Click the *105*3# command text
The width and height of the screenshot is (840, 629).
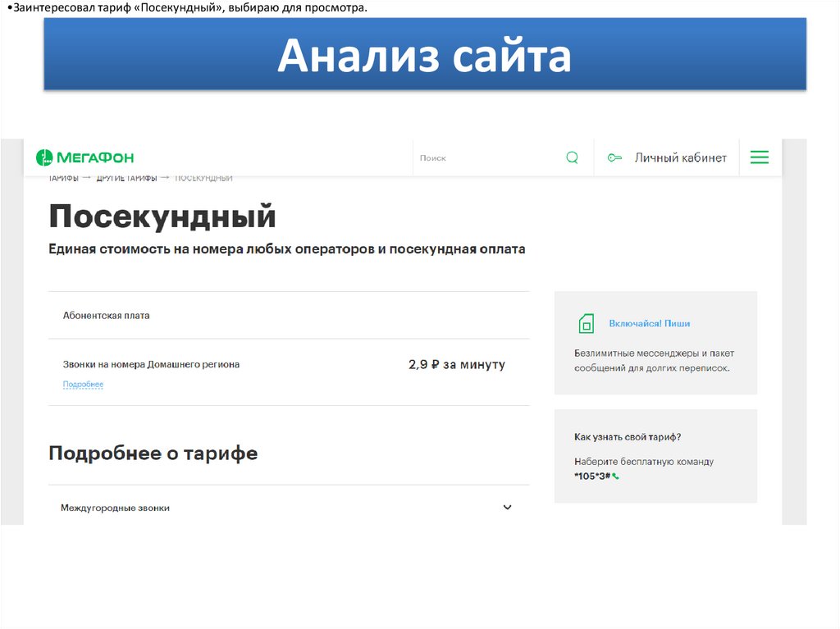coord(591,476)
